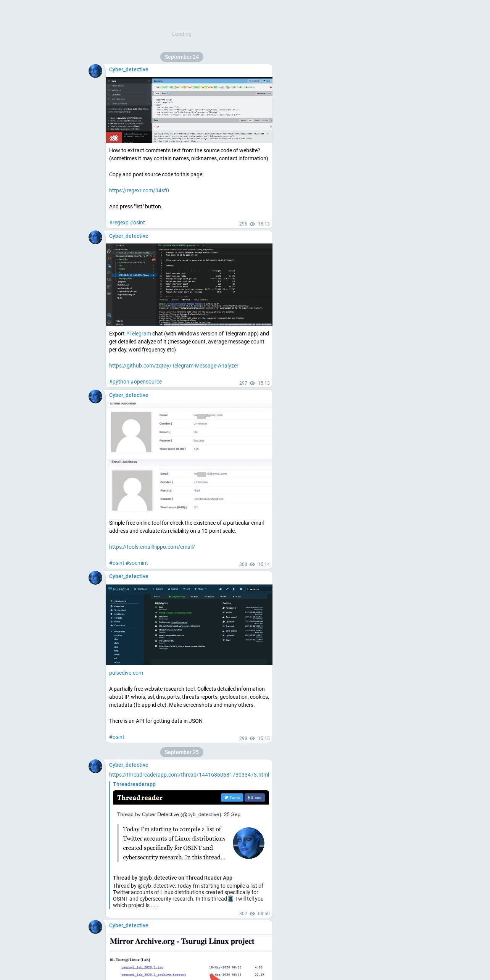The height and width of the screenshot is (980, 490).
Task: Click the #Telegram hashtag in export post
Action: tap(139, 334)
